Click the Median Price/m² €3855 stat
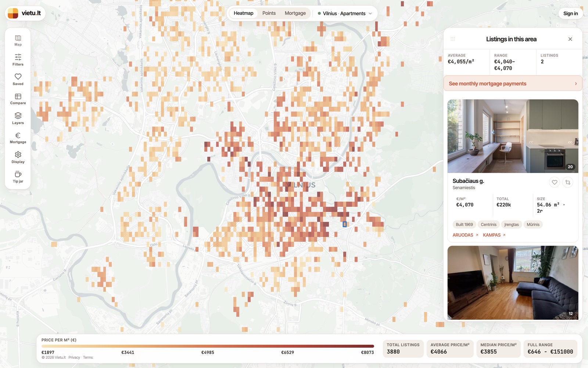This screenshot has height=368, width=588. [498, 348]
